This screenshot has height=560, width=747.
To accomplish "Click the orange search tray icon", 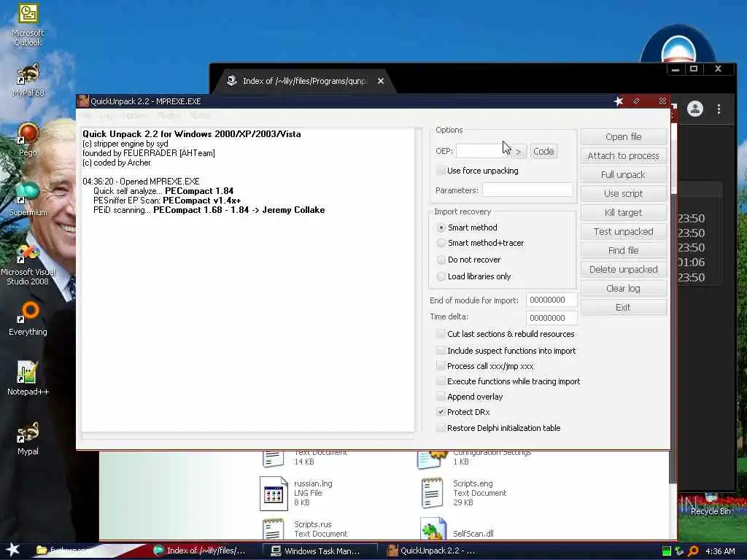I will coord(693,551).
